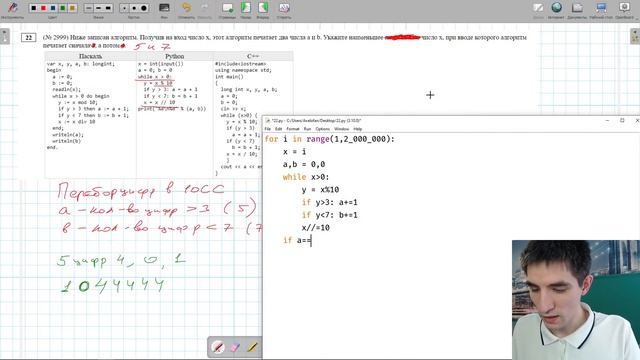Select the pen tool in the floating palette
Viewport: 640px width, 360px height.
click(x=218, y=347)
